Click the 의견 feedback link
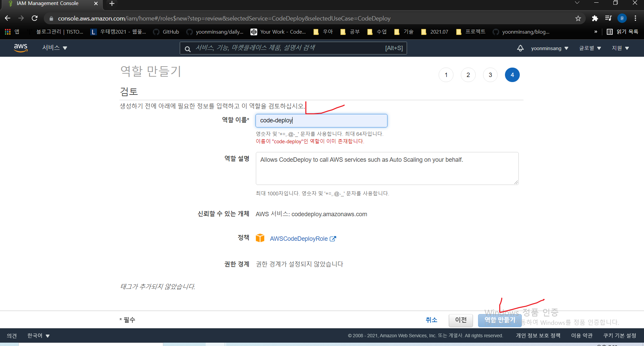The image size is (644, 346). (x=12, y=336)
